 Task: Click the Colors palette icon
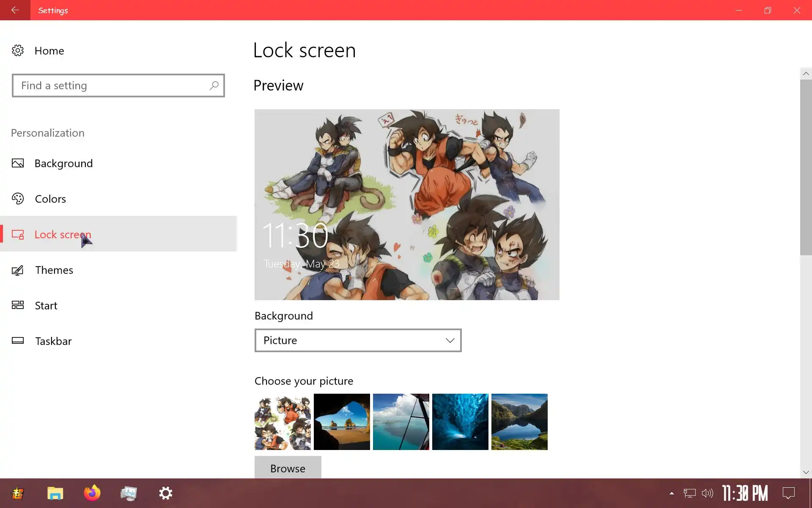[17, 199]
